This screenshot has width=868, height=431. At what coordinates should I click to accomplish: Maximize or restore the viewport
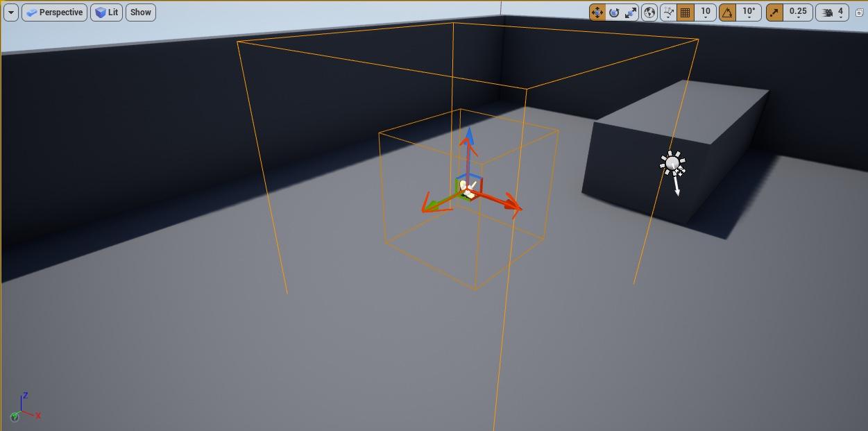pyautogui.click(x=859, y=12)
